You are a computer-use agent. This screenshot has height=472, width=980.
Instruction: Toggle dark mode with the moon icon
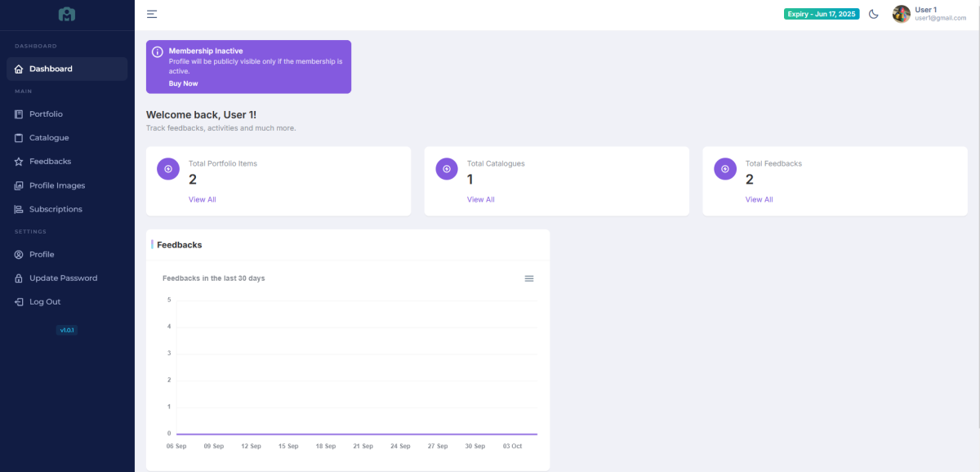[874, 14]
